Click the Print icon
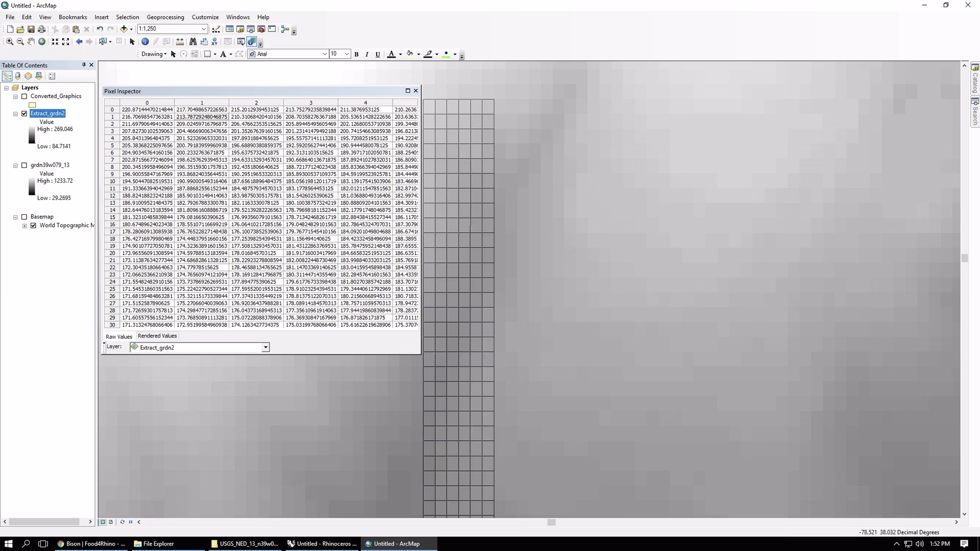Viewport: 980px width, 551px height. click(42, 29)
